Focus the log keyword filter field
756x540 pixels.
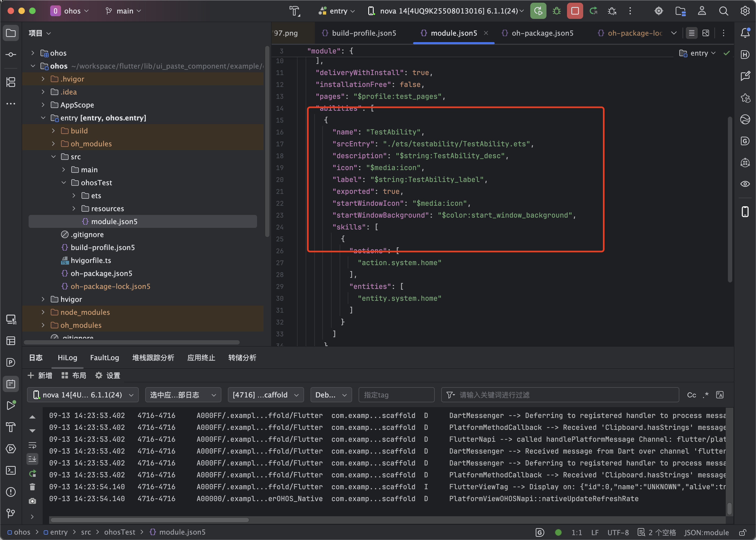pos(560,395)
